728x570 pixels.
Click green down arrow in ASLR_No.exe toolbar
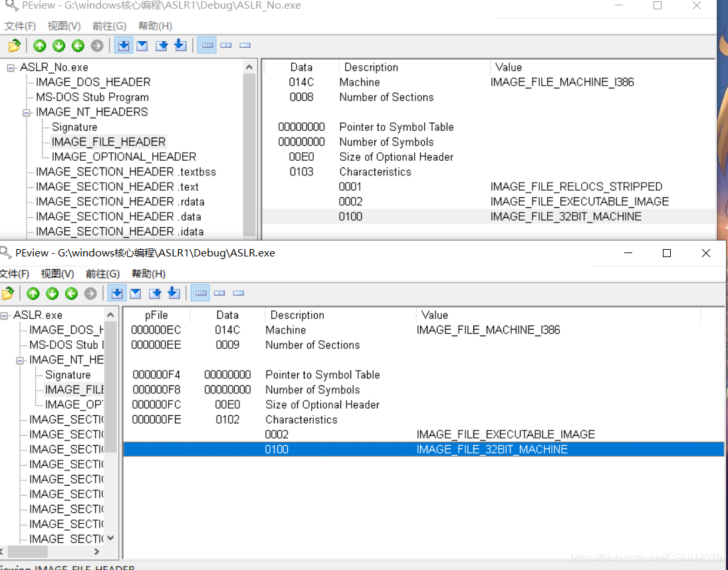(59, 45)
